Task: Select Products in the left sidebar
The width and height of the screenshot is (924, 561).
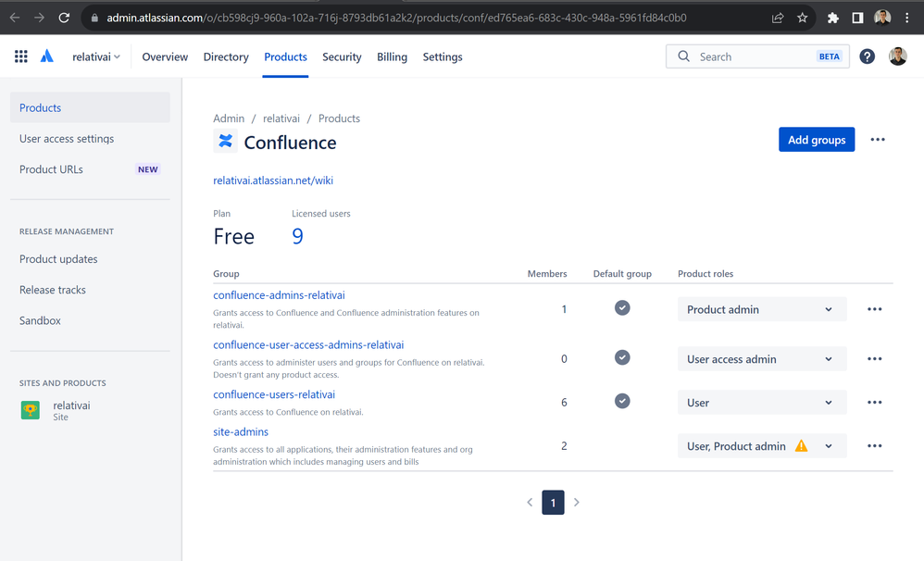Action: click(90, 107)
